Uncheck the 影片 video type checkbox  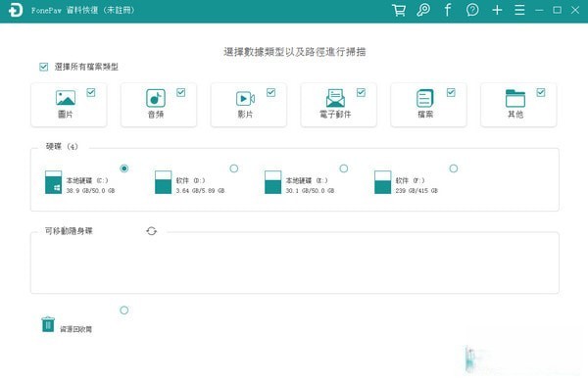pos(270,92)
